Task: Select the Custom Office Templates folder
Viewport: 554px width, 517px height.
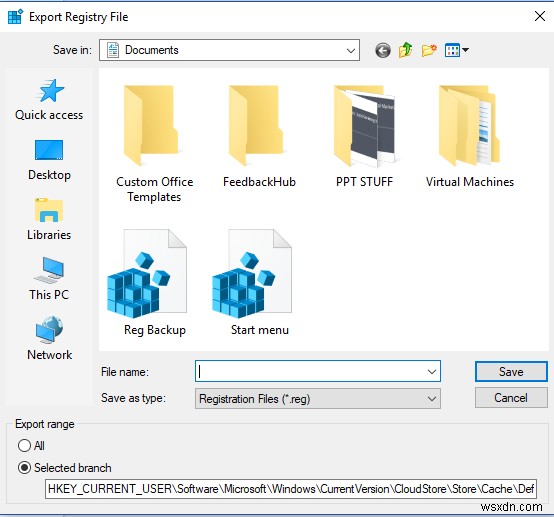Action: click(154, 144)
